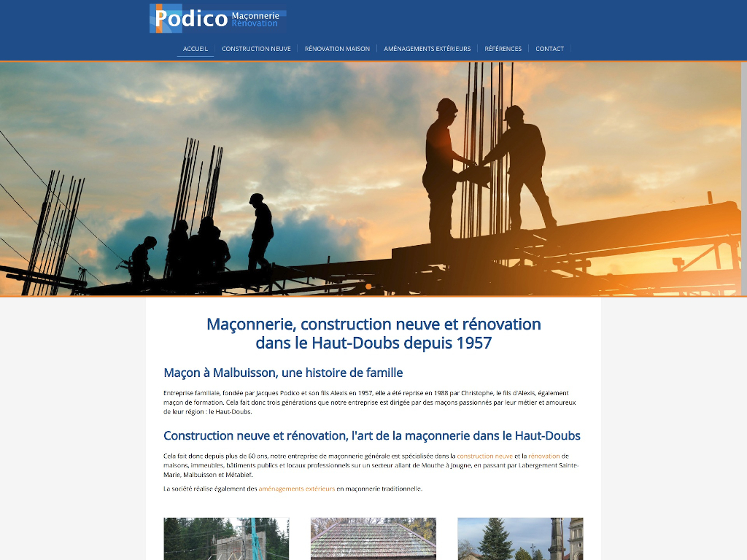This screenshot has width=747, height=560.
Task: Select Aménagements Extérieurs in the navigation bar
Action: (x=427, y=49)
